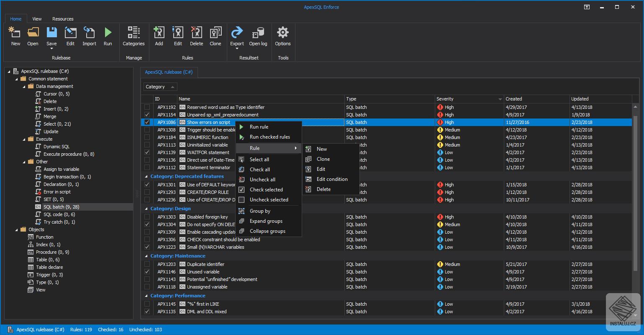Choose Run checked rules in the context menu
Viewport: 644px width, 335px height.
pos(269,137)
